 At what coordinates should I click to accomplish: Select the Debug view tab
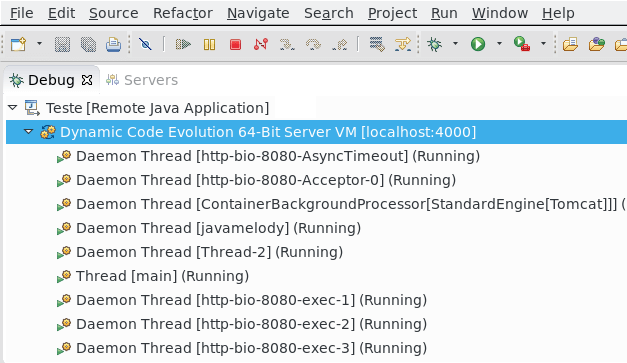click(x=51, y=80)
